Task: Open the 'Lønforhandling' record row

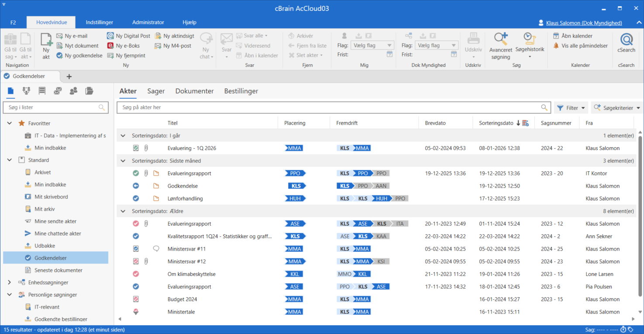Action: coord(376,198)
